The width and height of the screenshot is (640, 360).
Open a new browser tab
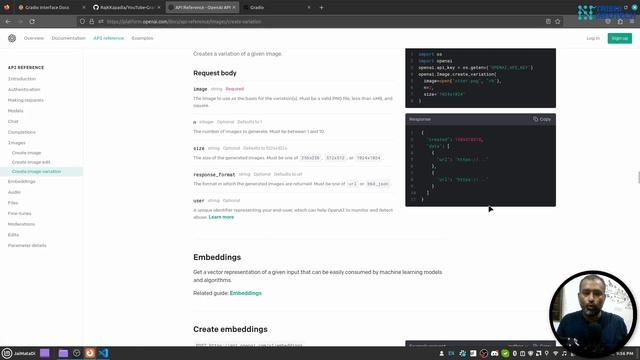point(321,7)
